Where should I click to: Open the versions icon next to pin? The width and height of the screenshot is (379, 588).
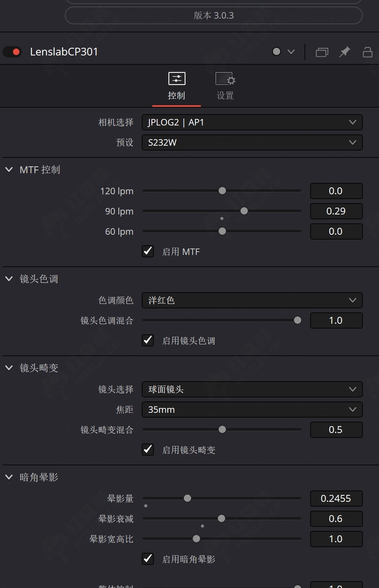pyautogui.click(x=322, y=52)
